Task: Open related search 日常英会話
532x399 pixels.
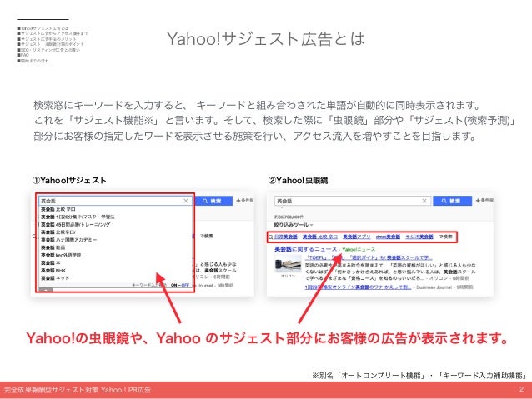Action: click(286, 237)
